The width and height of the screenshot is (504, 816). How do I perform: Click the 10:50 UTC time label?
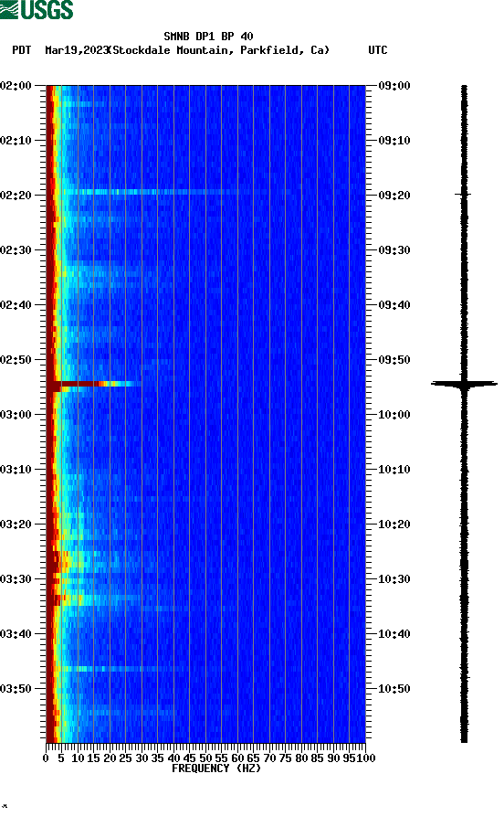[394, 688]
